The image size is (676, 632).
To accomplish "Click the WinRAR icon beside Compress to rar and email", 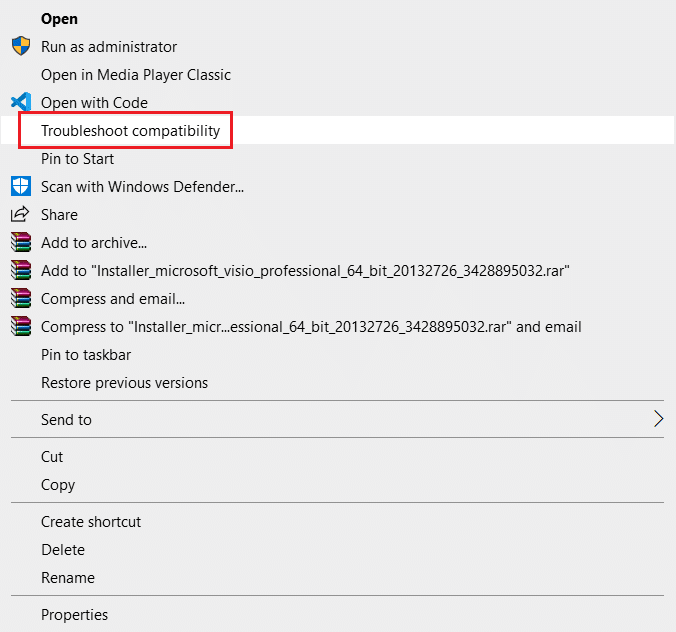I will [20, 327].
